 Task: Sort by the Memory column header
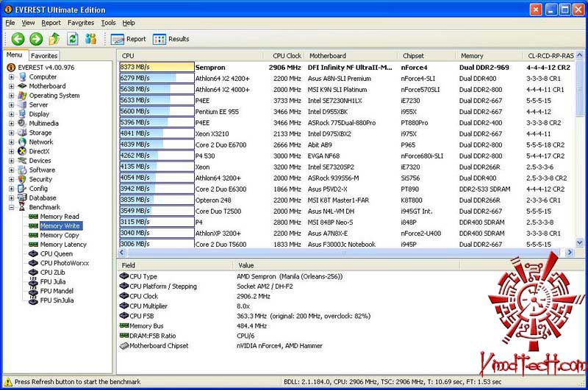click(x=489, y=56)
